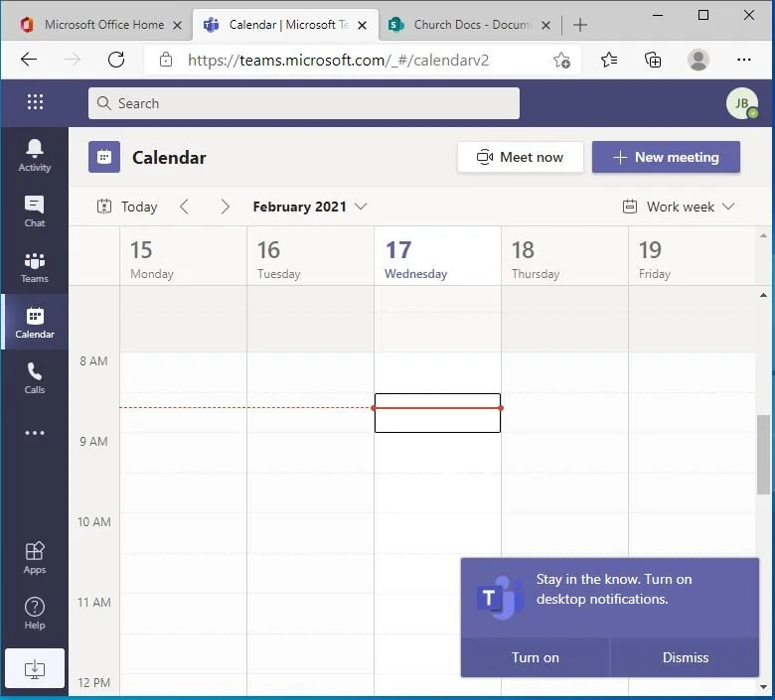775x700 pixels.
Task: Open a new browser tab
Action: point(580,25)
